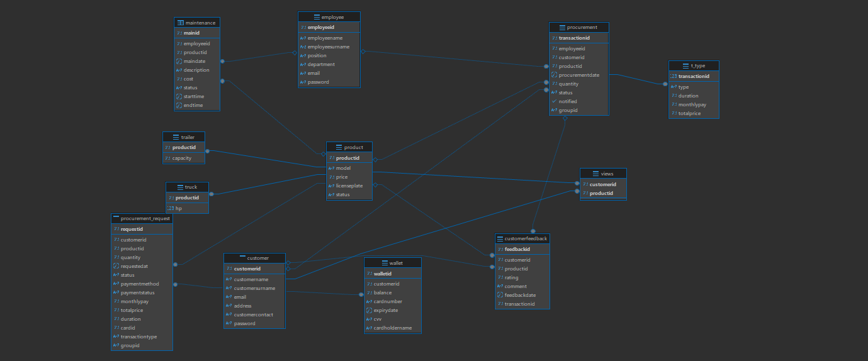Select the trailer table title
This screenshot has width=868, height=361.
[x=188, y=137]
